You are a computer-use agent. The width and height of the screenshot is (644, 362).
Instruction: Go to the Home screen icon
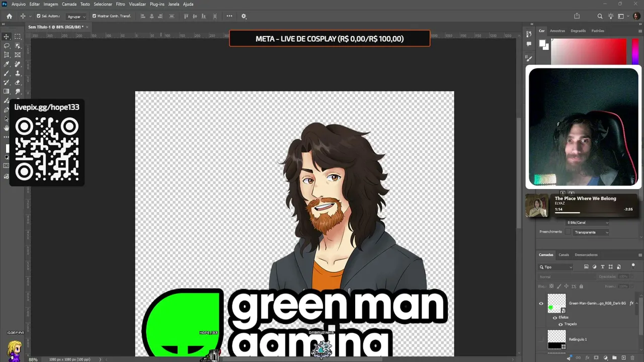point(9,16)
